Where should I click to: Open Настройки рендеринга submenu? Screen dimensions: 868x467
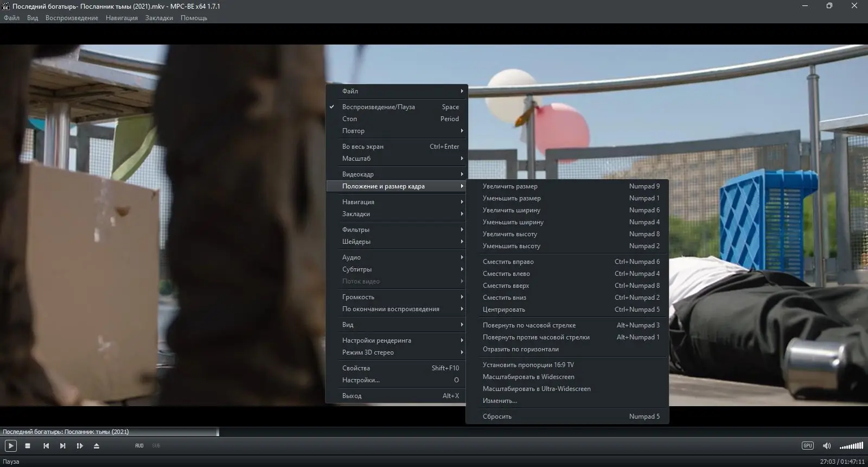(396, 340)
